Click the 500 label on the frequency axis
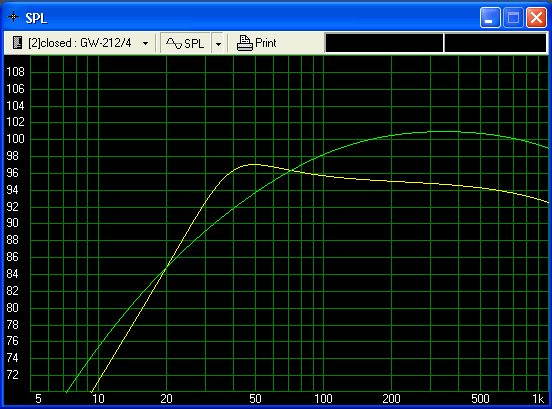Image resolution: width=552 pixels, height=409 pixels. coord(480,399)
